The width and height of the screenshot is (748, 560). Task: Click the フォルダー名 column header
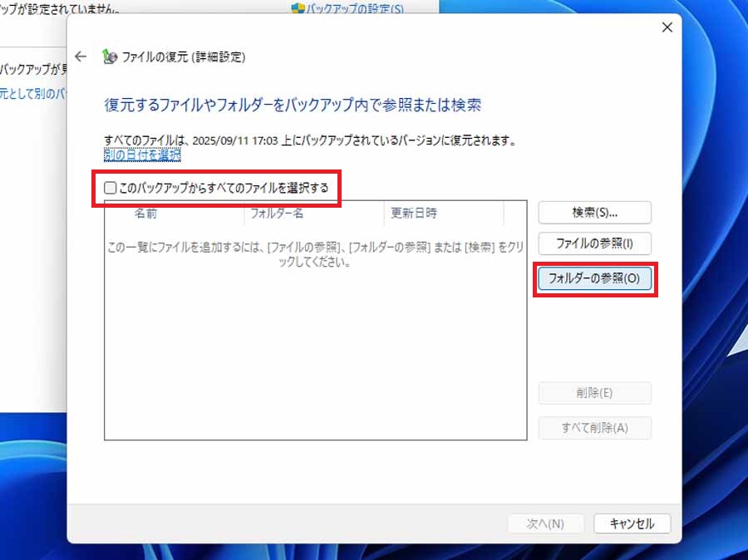tap(314, 214)
